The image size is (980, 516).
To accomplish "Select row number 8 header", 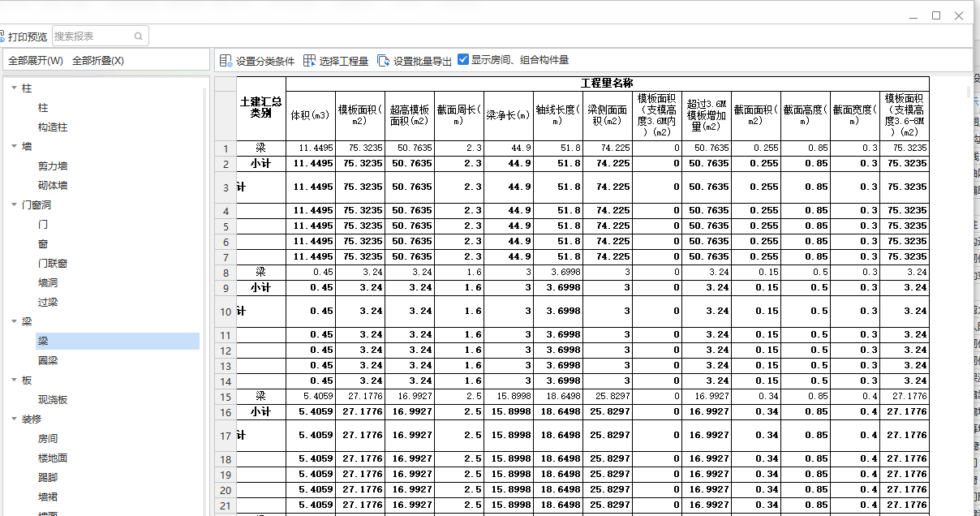I will coord(226,273).
